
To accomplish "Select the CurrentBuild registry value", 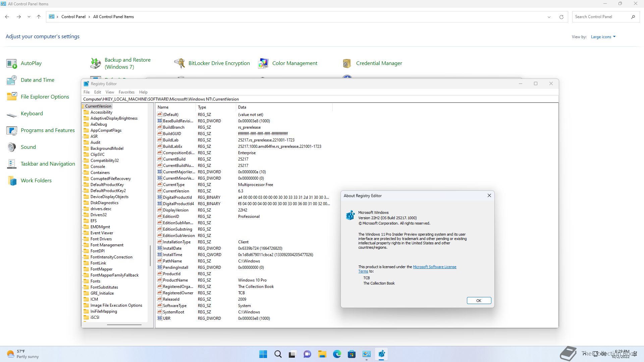I will point(174,159).
